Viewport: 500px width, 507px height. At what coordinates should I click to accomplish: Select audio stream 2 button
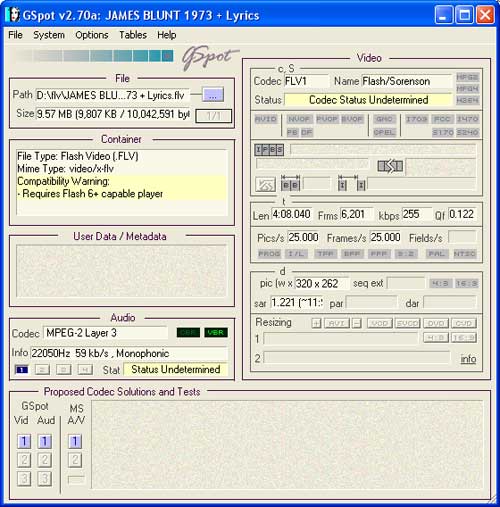point(42,370)
